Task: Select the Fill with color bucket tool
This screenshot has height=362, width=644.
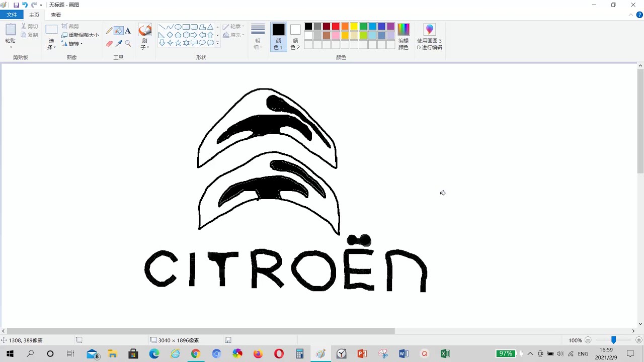Action: [119, 31]
